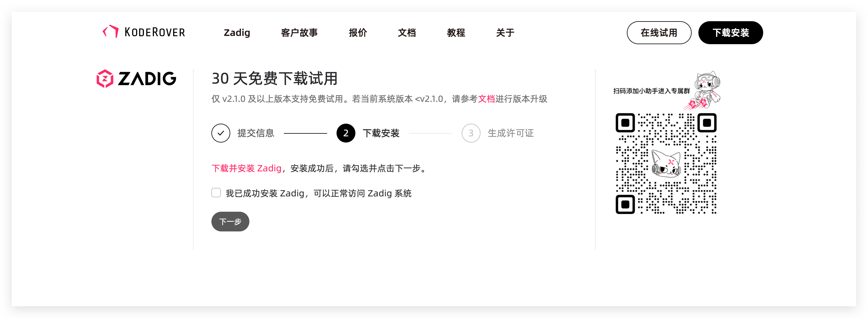Image resolution: width=868 pixels, height=318 pixels.
Task: Open the 客户故事 menu item
Action: point(299,33)
